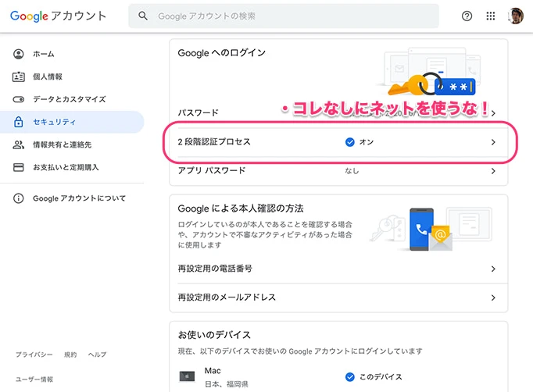The width and height of the screenshot is (533, 392).
Task: Click the search magnifier icon
Action: [x=143, y=16]
